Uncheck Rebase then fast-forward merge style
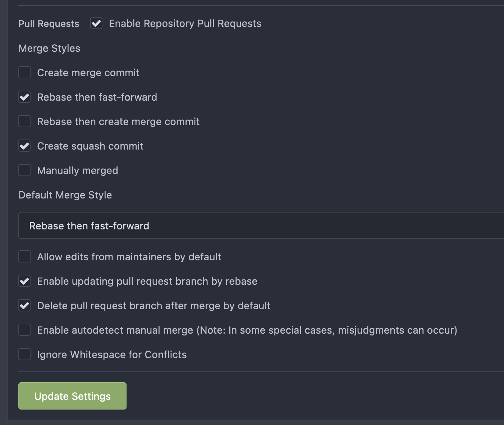 24,97
